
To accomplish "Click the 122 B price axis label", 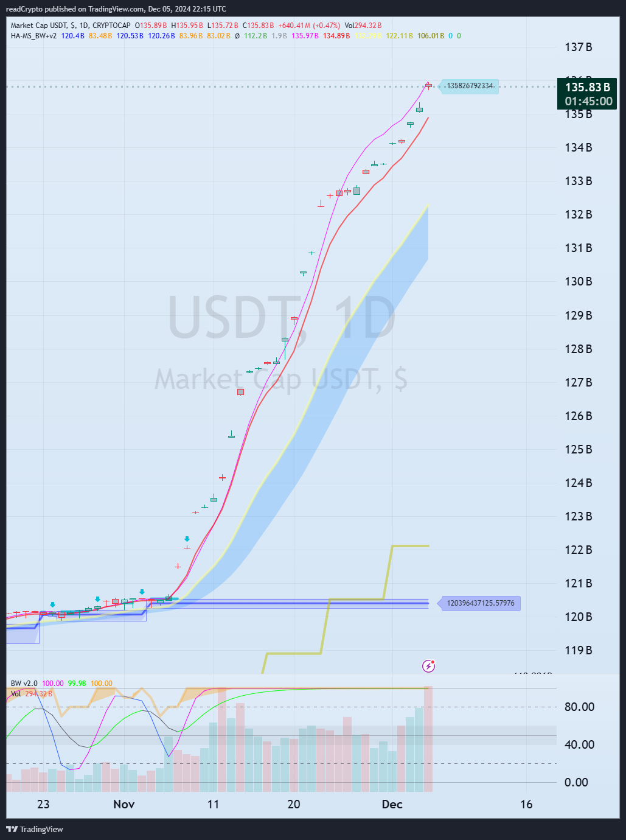I will coord(578,550).
